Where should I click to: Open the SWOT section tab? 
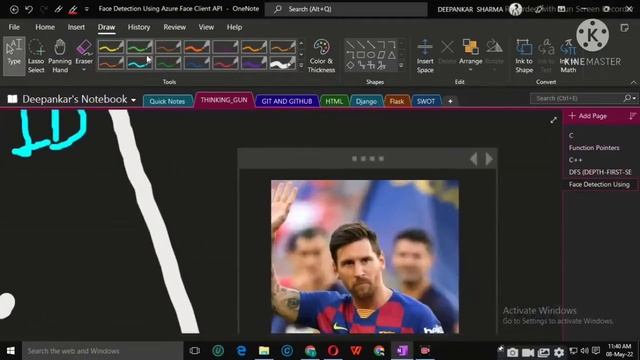(x=426, y=101)
